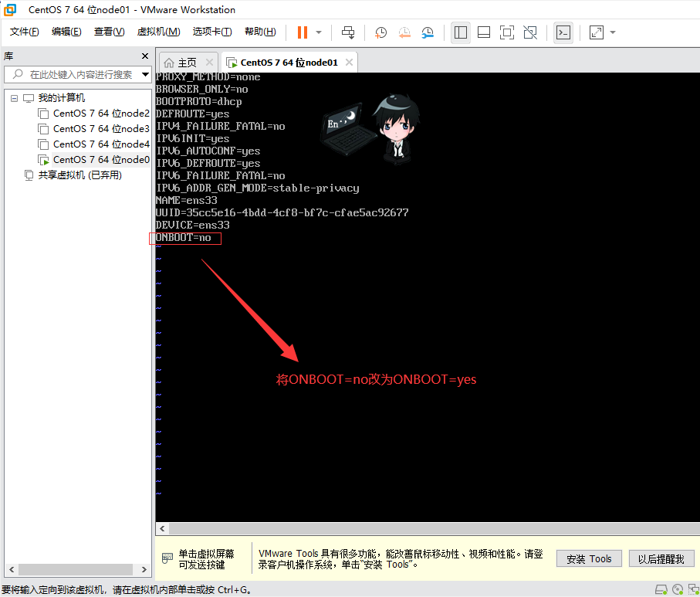Select the CentOS 7 64 位node01 tab

click(289, 63)
